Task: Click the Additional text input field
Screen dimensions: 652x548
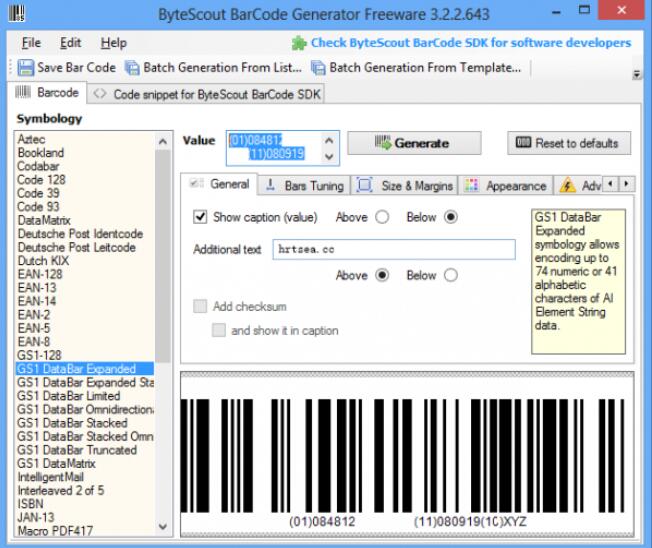Action: (394, 249)
